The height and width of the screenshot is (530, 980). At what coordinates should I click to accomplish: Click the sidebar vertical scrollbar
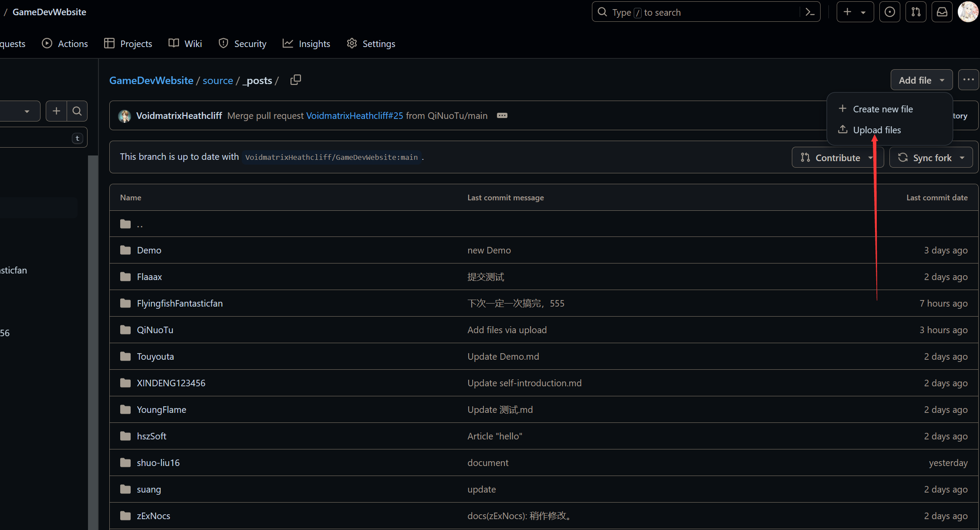pyautogui.click(x=93, y=342)
